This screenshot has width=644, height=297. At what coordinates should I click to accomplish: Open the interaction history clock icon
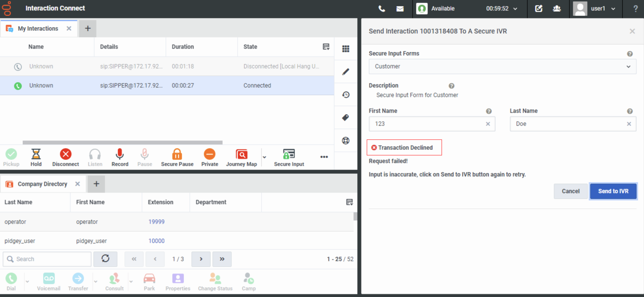coord(345,95)
